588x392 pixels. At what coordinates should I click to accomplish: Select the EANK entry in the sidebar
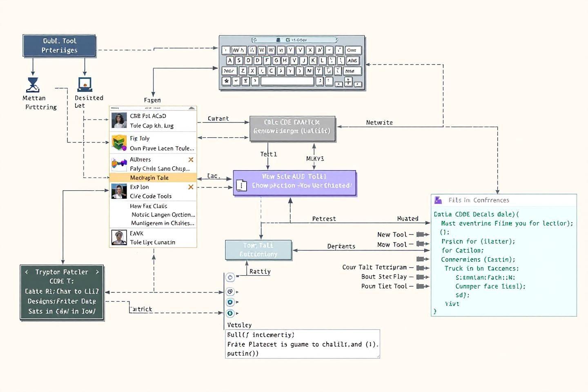pyautogui.click(x=152, y=238)
